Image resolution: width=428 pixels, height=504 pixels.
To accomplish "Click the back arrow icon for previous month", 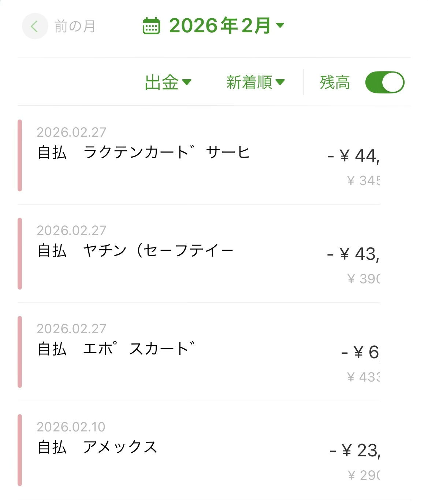I will coord(35,26).
